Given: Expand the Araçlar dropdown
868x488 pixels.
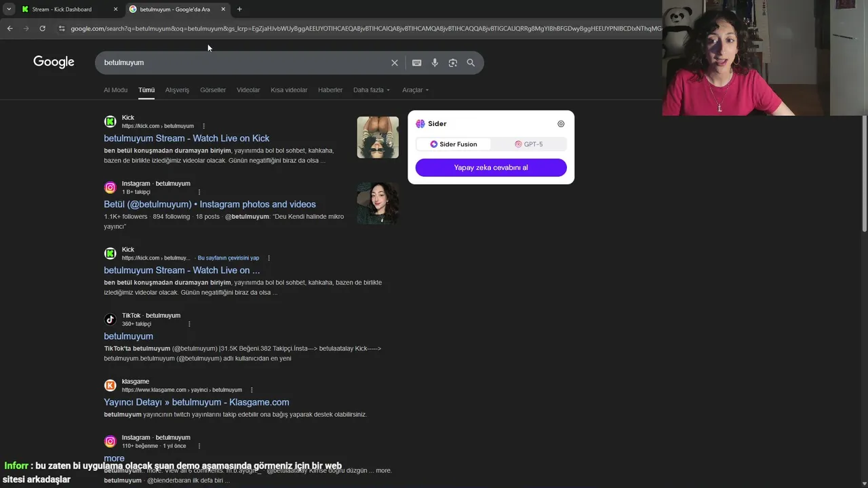Looking at the screenshot, I should coord(415,90).
